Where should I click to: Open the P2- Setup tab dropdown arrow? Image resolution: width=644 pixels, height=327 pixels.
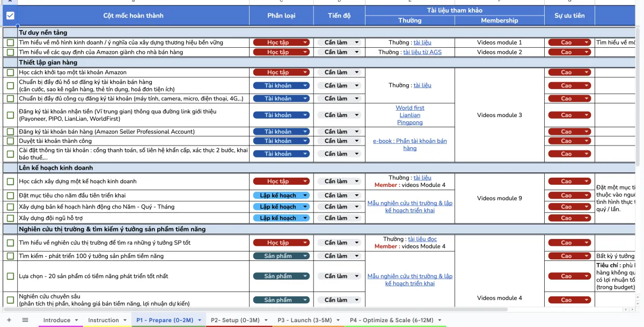(266, 321)
